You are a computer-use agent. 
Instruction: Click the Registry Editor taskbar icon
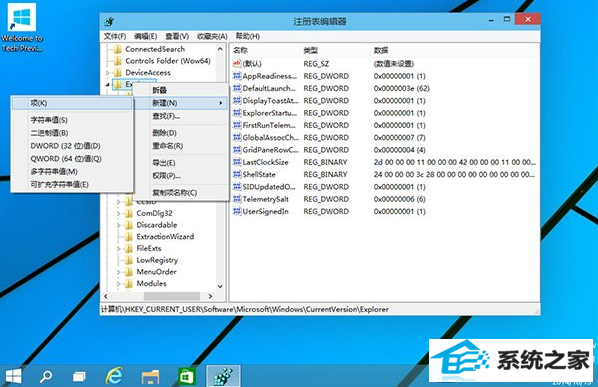tap(223, 376)
